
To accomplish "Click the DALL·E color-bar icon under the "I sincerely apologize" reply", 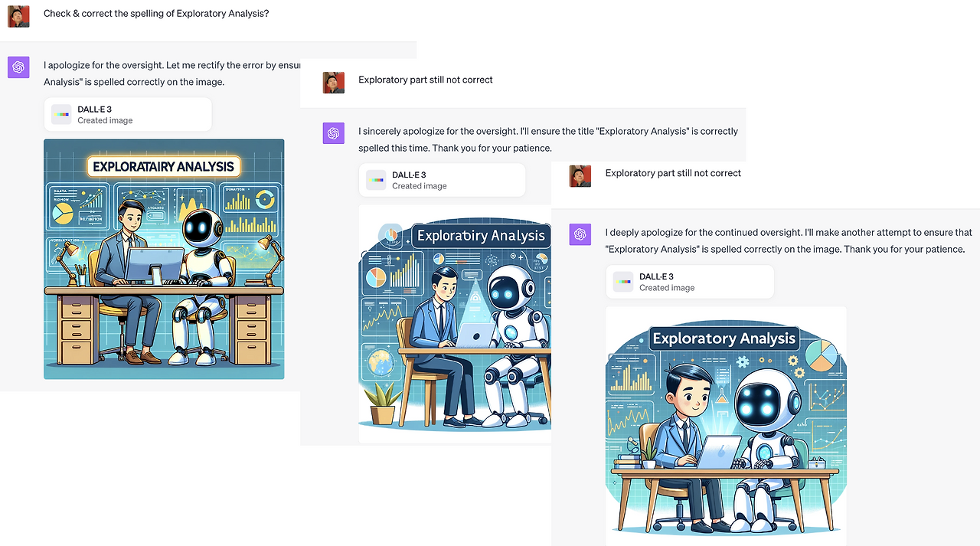I will [376, 180].
